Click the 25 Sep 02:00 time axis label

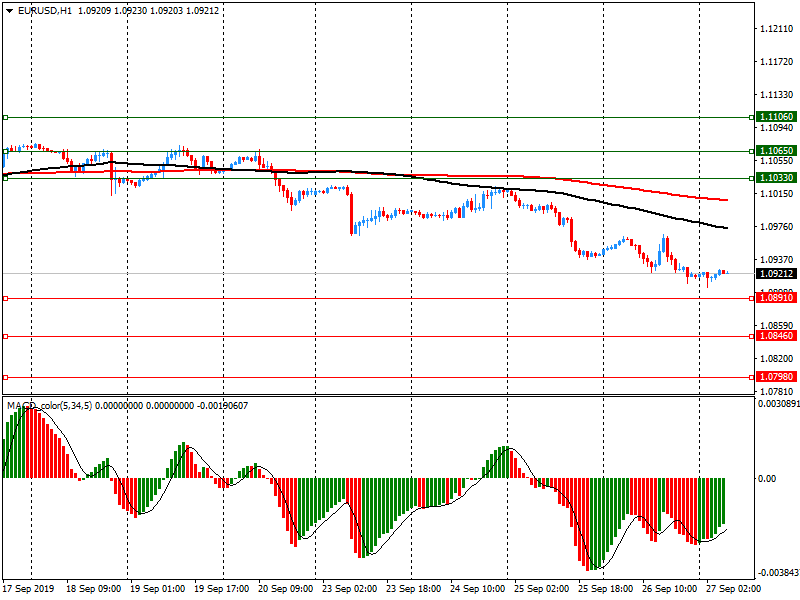pyautogui.click(x=541, y=589)
